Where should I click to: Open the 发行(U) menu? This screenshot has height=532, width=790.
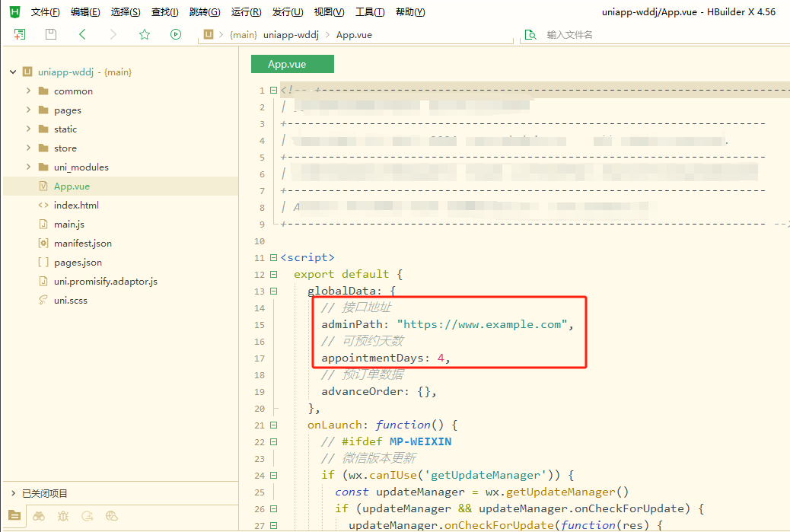(288, 12)
